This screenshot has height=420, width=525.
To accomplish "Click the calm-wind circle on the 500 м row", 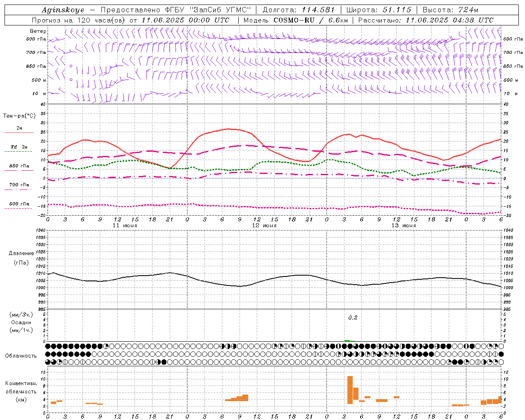I will (71, 80).
